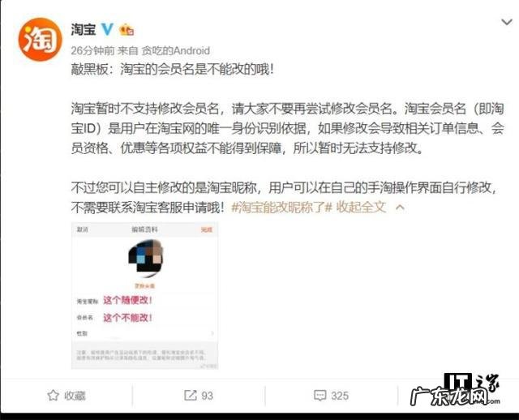Open the Taobao orange avatar logo
The width and height of the screenshot is (519, 420).
coord(40,40)
